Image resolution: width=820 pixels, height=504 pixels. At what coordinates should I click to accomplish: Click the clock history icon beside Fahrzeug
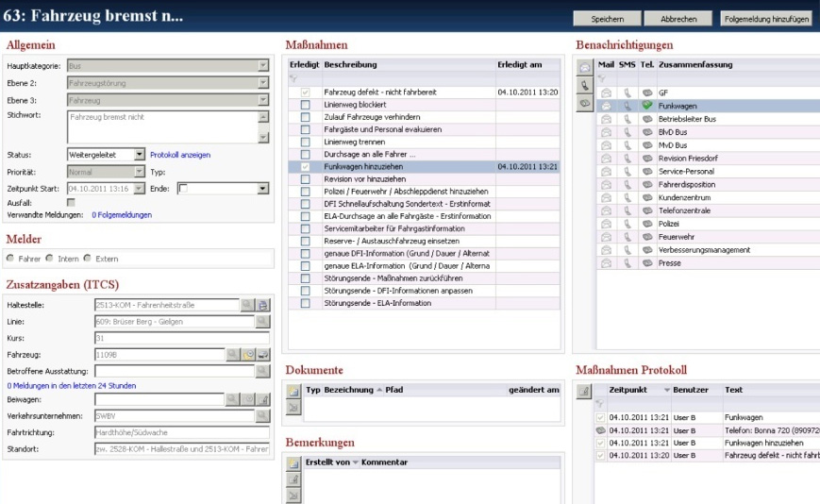[x=248, y=355]
